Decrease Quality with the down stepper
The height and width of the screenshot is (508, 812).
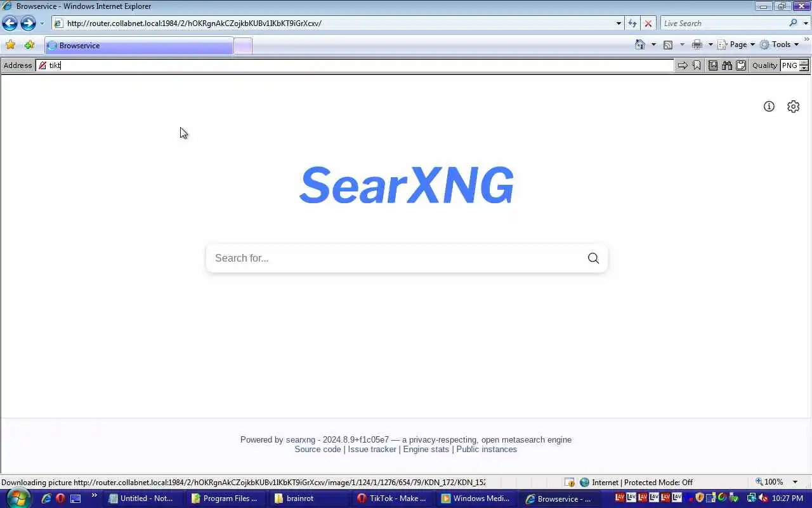pos(804,69)
